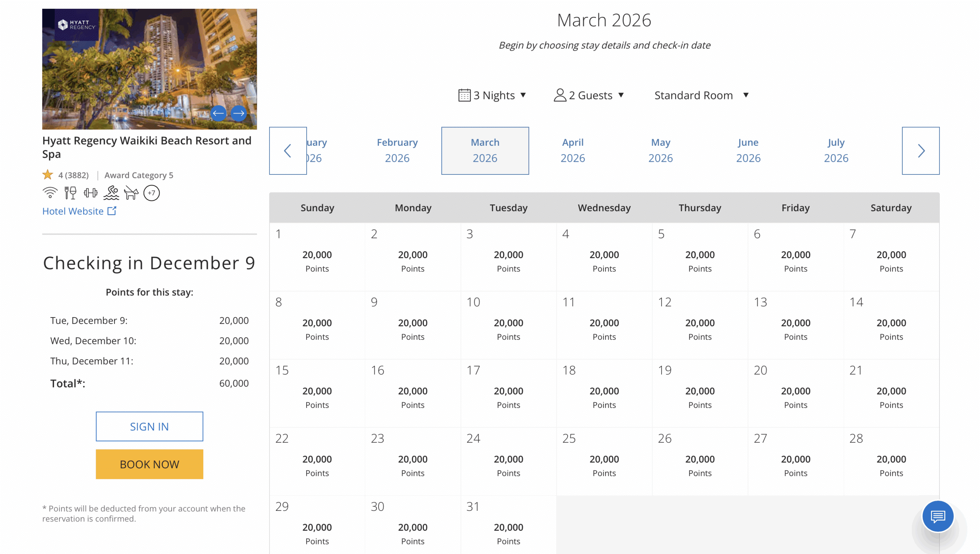
Task: Open the Standard Room dropdown
Action: [702, 95]
